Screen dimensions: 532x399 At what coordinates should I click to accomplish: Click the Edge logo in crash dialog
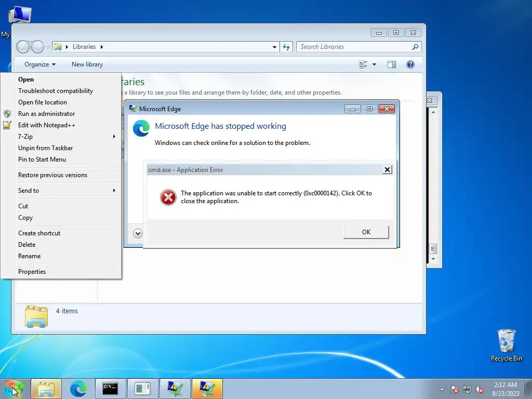coord(141,128)
